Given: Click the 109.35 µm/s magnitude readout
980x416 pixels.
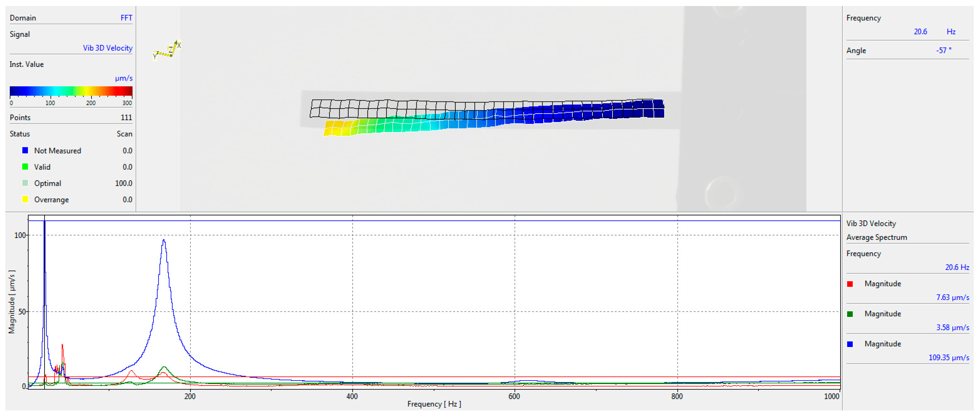Looking at the screenshot, I should [x=948, y=357].
